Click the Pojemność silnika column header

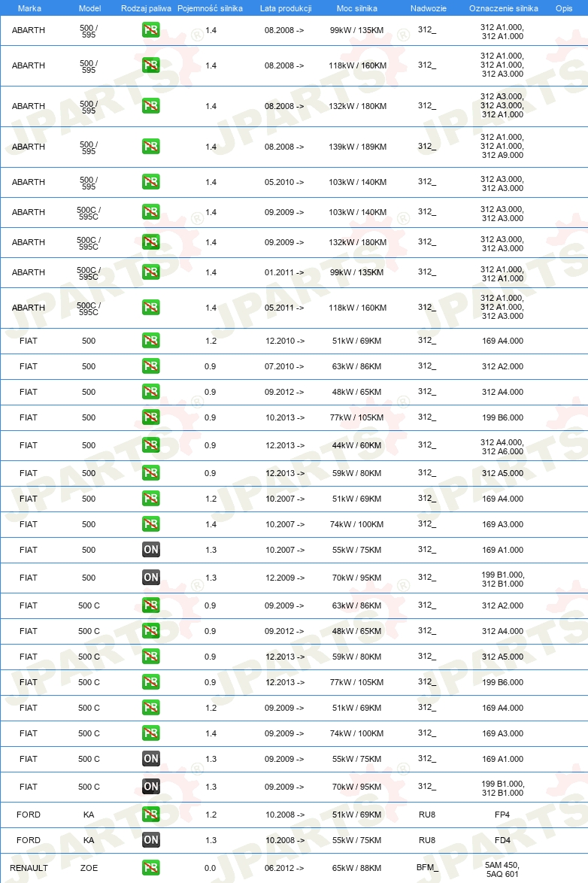[x=210, y=8]
